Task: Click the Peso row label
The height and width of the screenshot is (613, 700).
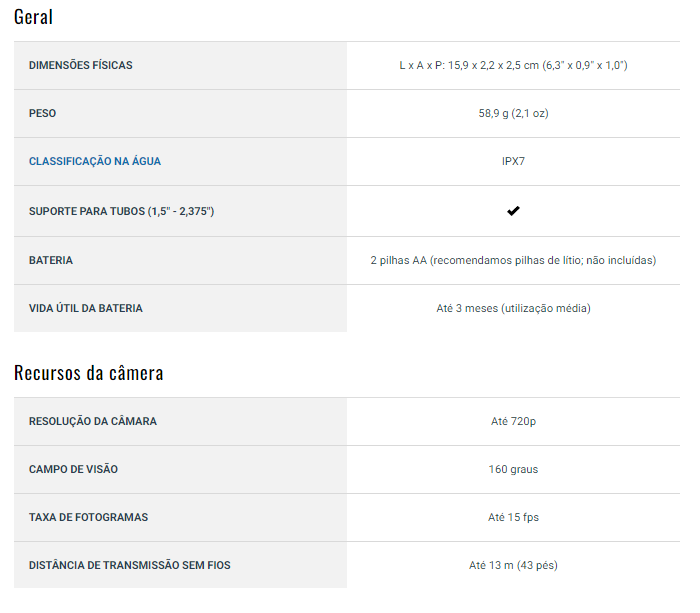Action: 42,113
